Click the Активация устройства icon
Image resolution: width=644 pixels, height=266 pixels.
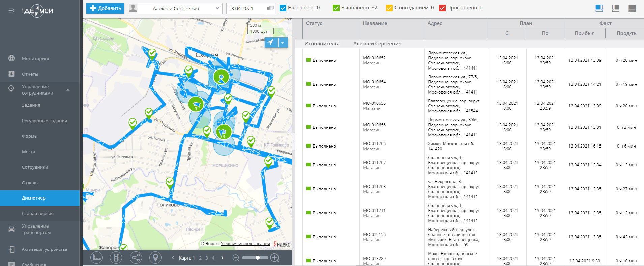pos(11,249)
